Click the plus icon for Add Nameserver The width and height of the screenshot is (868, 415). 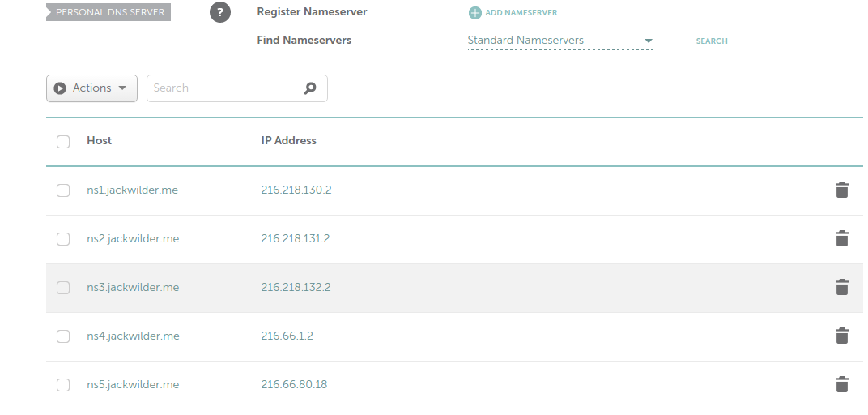coord(475,13)
